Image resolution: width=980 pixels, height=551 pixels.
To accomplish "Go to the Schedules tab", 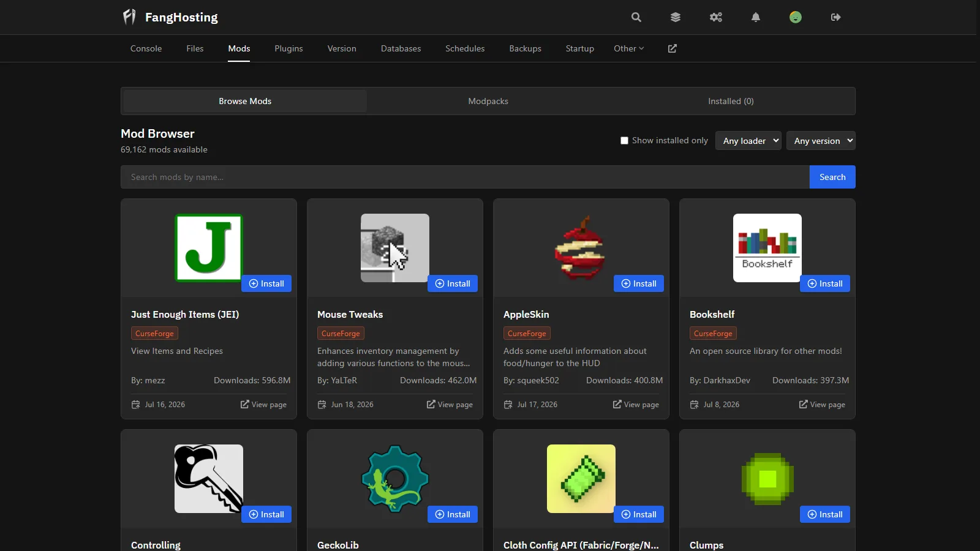I will [465, 48].
